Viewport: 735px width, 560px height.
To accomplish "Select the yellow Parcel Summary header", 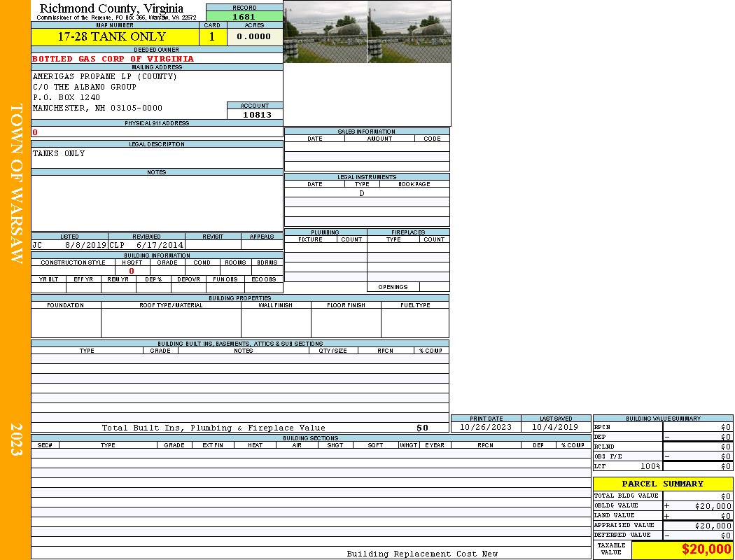I will 662,484.
